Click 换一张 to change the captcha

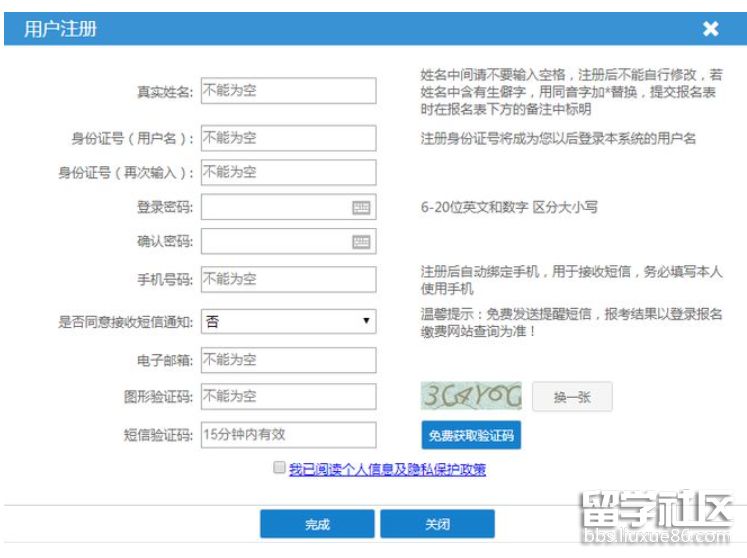pos(572,397)
